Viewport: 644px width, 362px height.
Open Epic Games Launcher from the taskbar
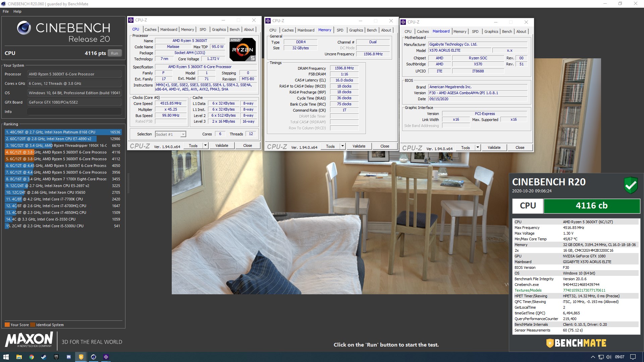(x=56, y=357)
